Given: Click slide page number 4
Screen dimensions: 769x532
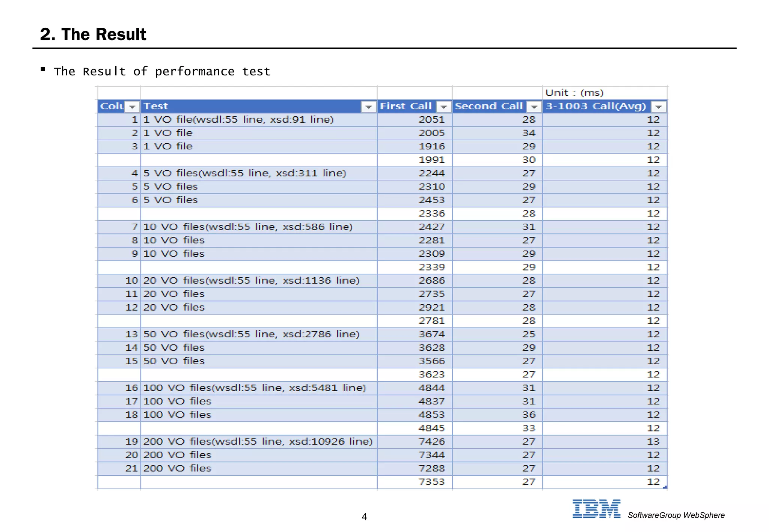Looking at the screenshot, I should click(364, 517).
